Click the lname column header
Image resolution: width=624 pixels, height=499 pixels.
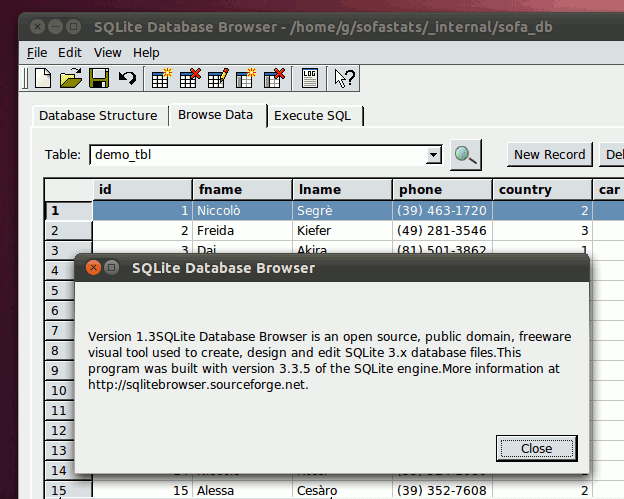342,189
